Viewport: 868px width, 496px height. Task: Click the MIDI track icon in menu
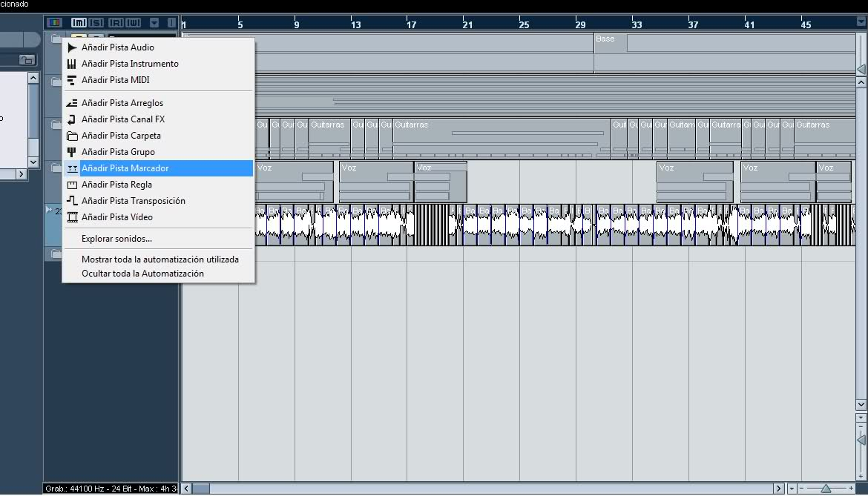coord(72,80)
